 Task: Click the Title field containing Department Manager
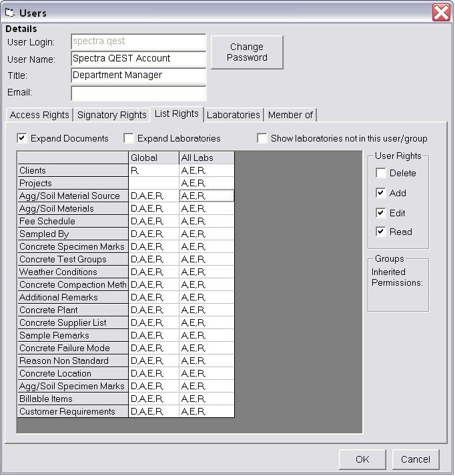[x=138, y=75]
